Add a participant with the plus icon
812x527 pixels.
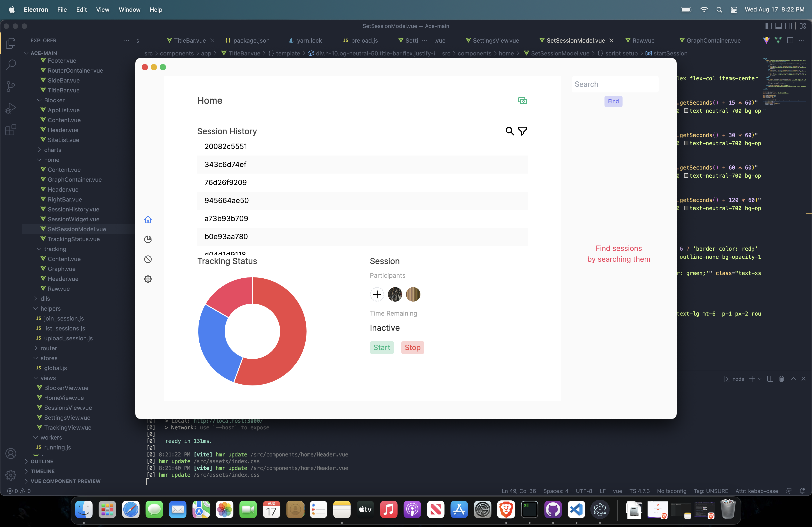point(377,294)
